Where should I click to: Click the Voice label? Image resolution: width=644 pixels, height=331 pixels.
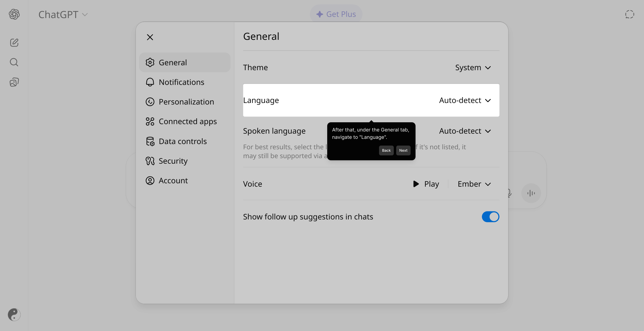[x=253, y=184]
